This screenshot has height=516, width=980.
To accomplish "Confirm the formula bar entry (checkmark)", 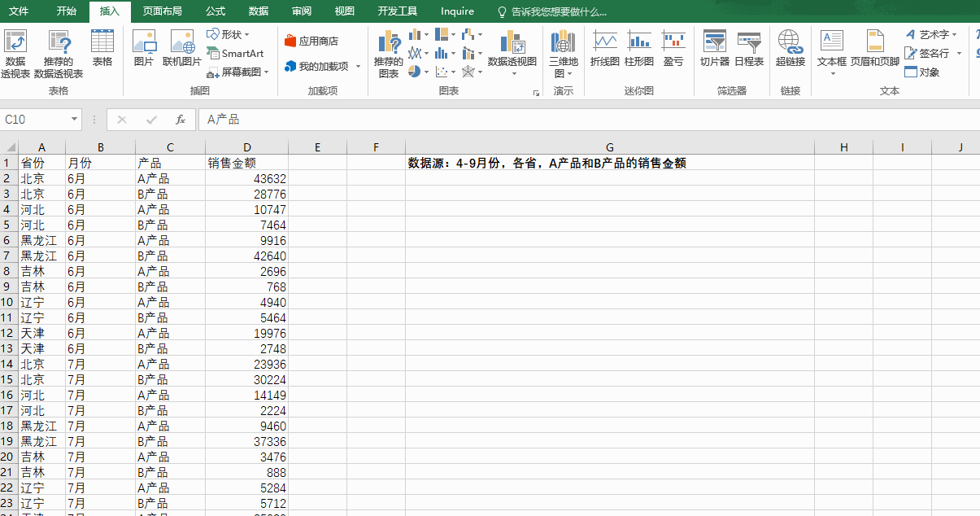I will (x=151, y=120).
